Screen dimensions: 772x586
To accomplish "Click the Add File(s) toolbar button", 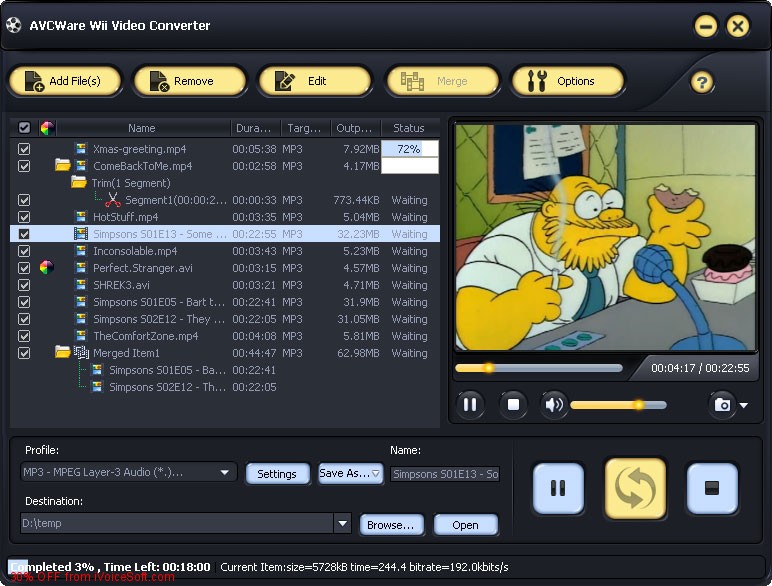I will pos(65,81).
